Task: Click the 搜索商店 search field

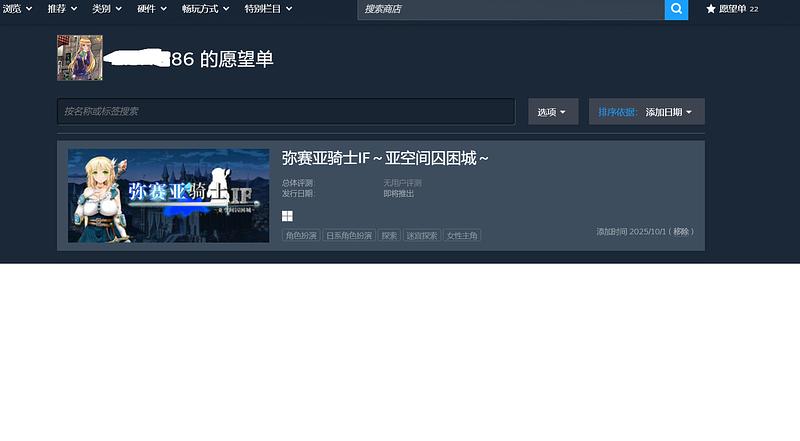Action: (x=510, y=9)
